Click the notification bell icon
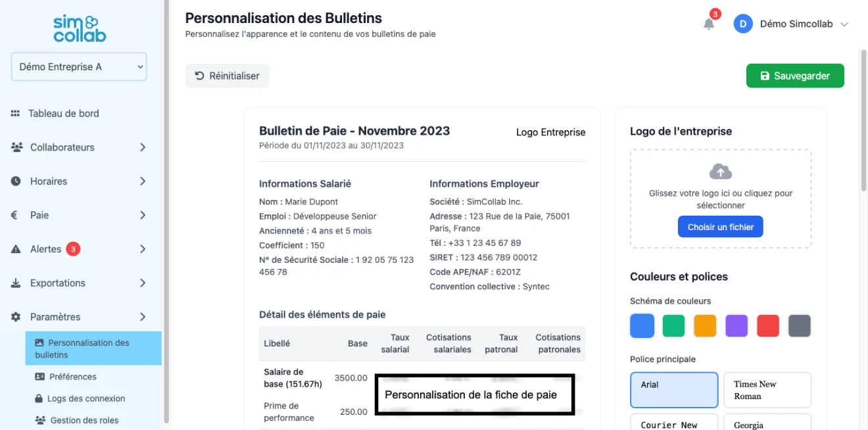The height and width of the screenshot is (430, 868). [x=709, y=24]
